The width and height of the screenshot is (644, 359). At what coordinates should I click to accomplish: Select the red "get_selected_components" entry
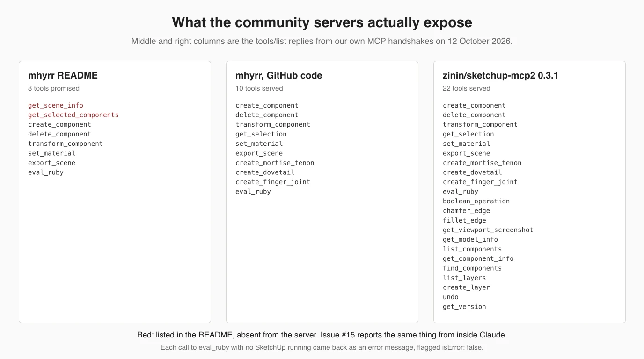73,115
